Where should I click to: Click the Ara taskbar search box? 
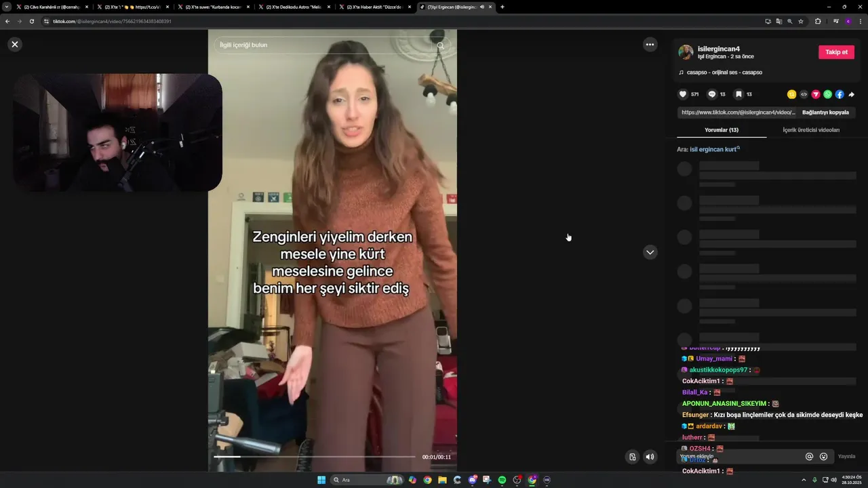[x=366, y=480]
